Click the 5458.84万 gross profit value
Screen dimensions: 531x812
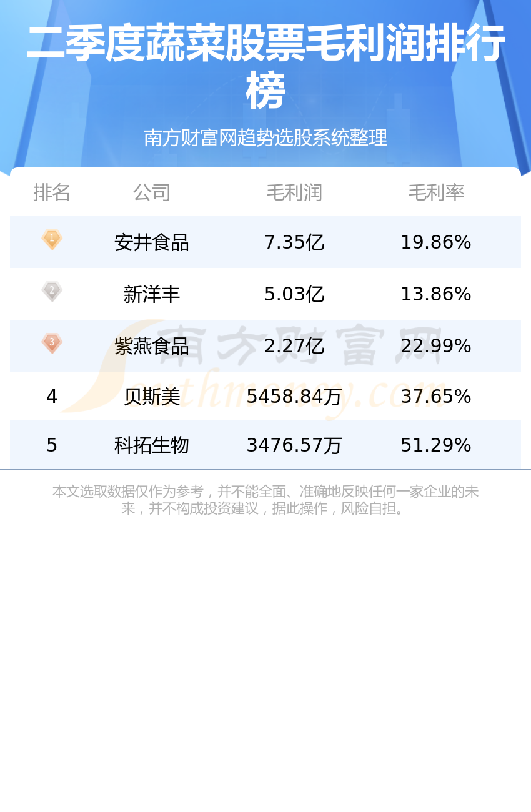coord(294,397)
